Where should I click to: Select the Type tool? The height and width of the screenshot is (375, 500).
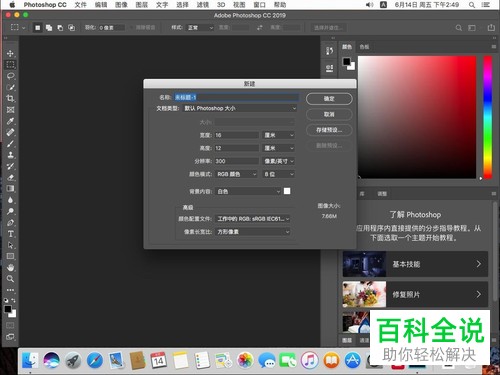(x=10, y=234)
